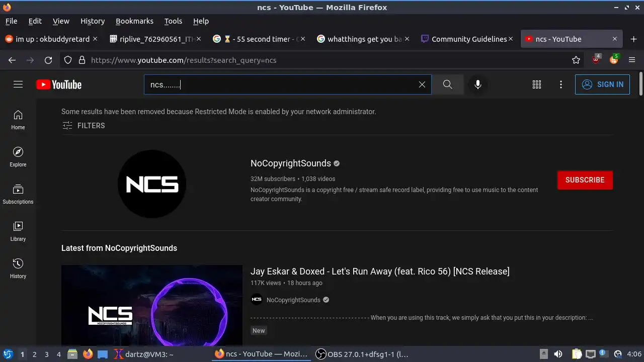This screenshot has width=644, height=362.
Task: Open the file manager icon in taskbar
Action: (72, 354)
